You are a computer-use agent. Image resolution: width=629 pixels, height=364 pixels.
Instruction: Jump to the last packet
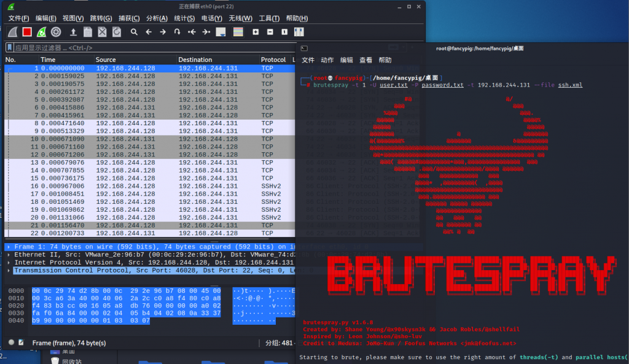[206, 32]
